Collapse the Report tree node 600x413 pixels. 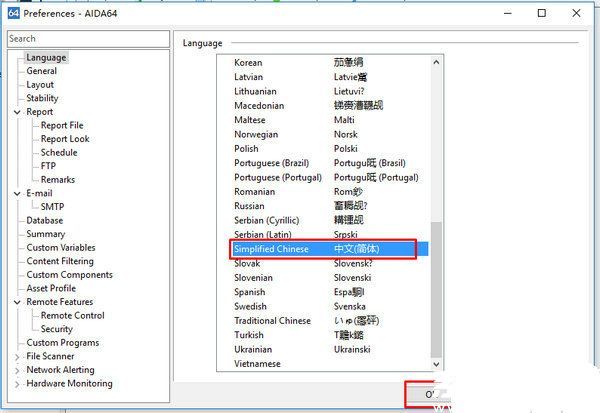[x=17, y=112]
